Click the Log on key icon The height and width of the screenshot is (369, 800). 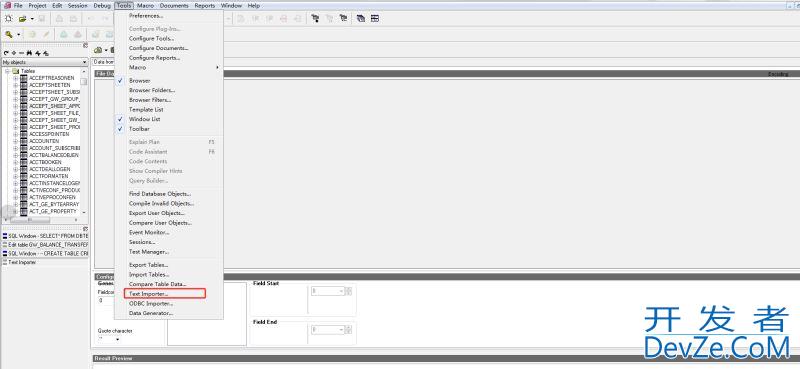[9, 34]
